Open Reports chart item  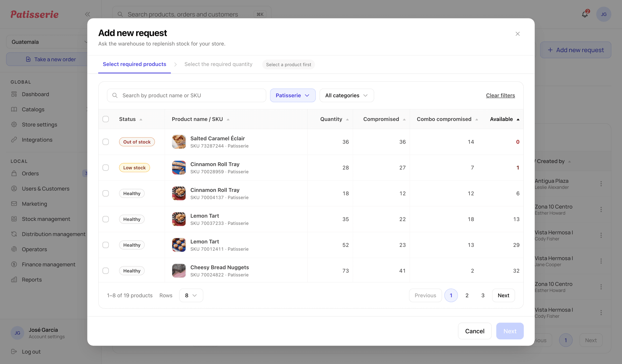32,280
